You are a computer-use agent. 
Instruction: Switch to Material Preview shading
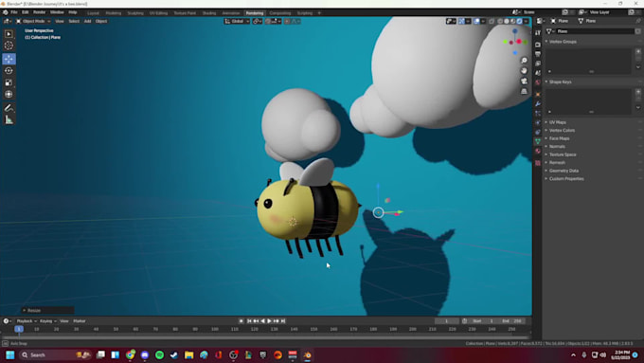(513, 21)
